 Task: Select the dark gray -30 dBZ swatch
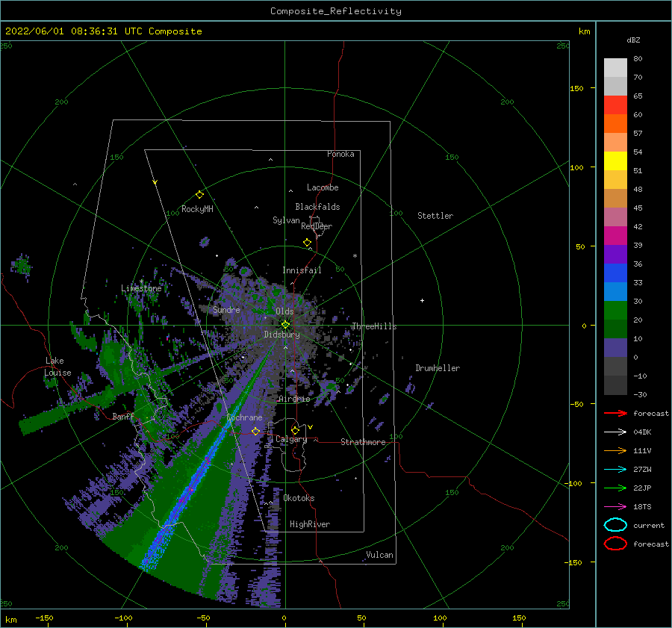(x=615, y=385)
